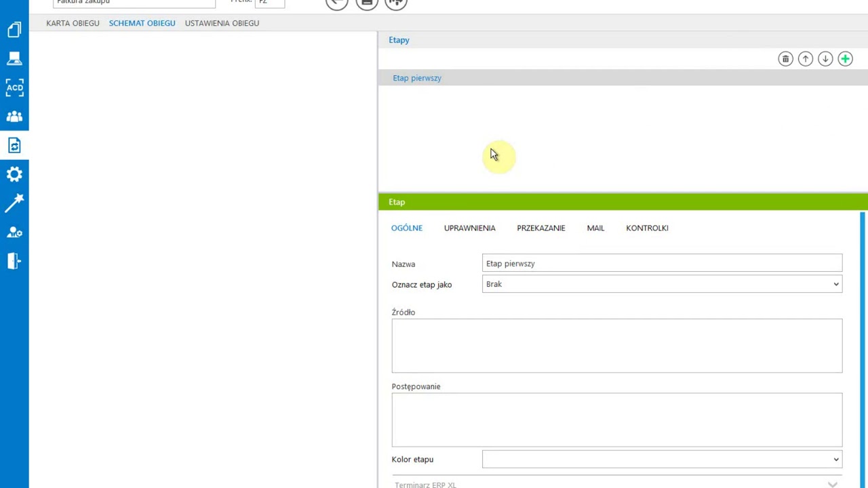Open the documents icon in the sidebar

point(14,30)
